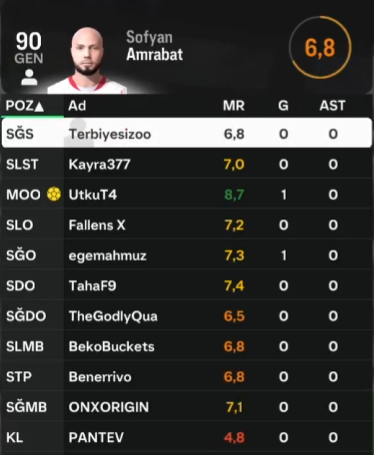The image size is (374, 455).
Task: Select ONXORIGIN in the list
Action: 187,407
